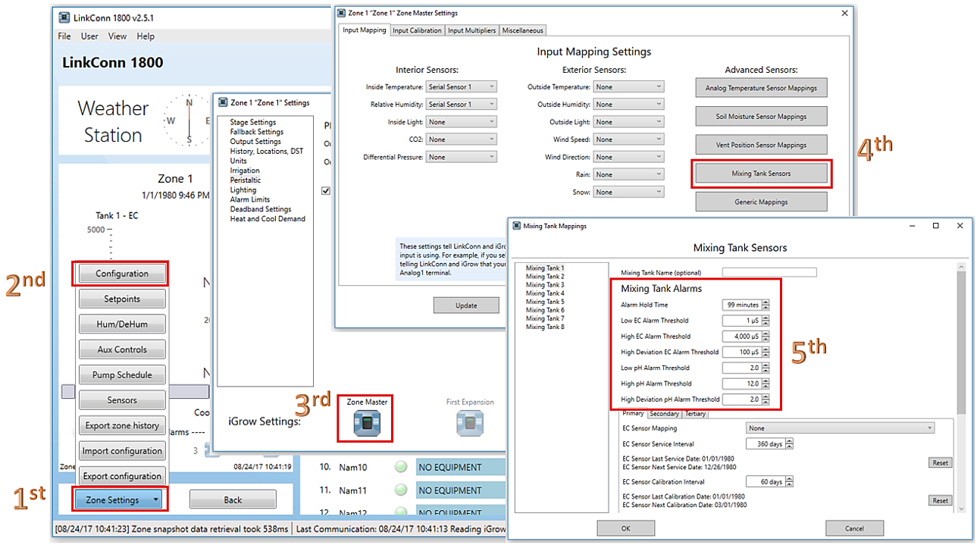Click the Mixing Tank Sensors button
This screenshot has width=980, height=548.
click(x=761, y=174)
